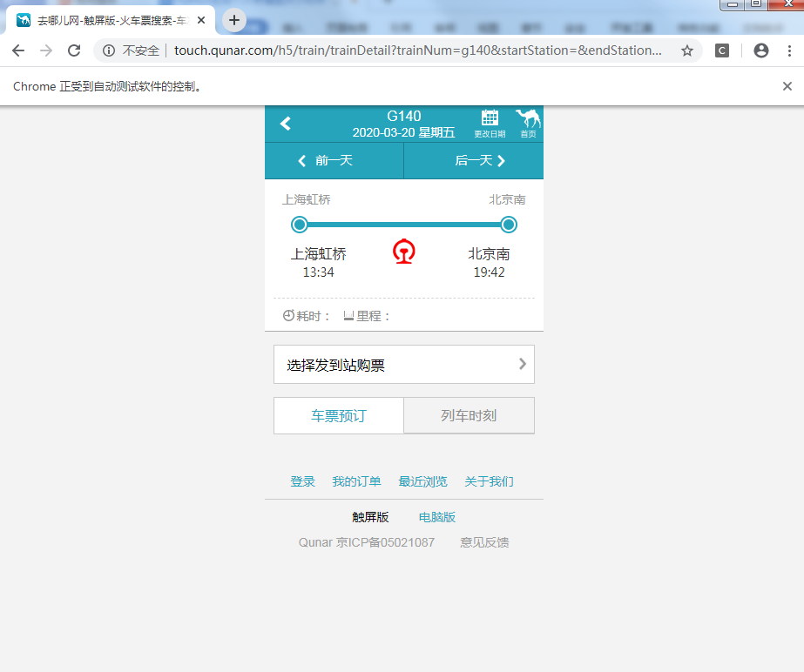Switch to the 列车时刻 tab
The image size is (804, 672).
[470, 416]
